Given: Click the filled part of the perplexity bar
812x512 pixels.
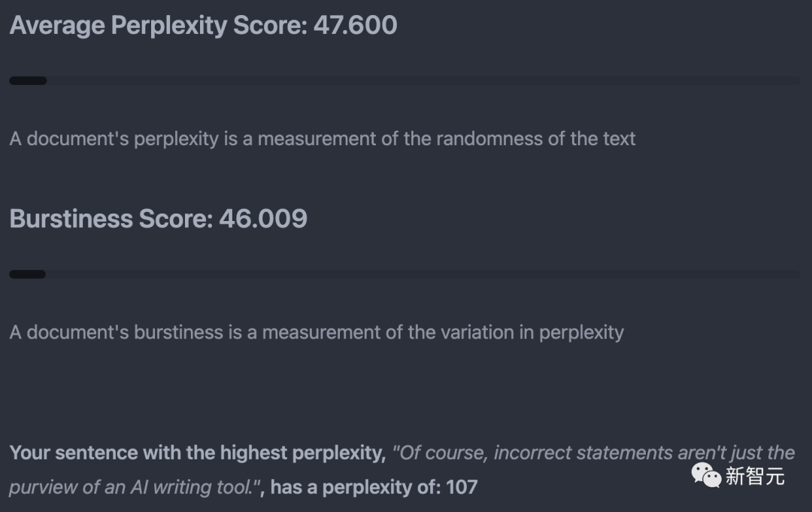Looking at the screenshot, I should [28, 80].
